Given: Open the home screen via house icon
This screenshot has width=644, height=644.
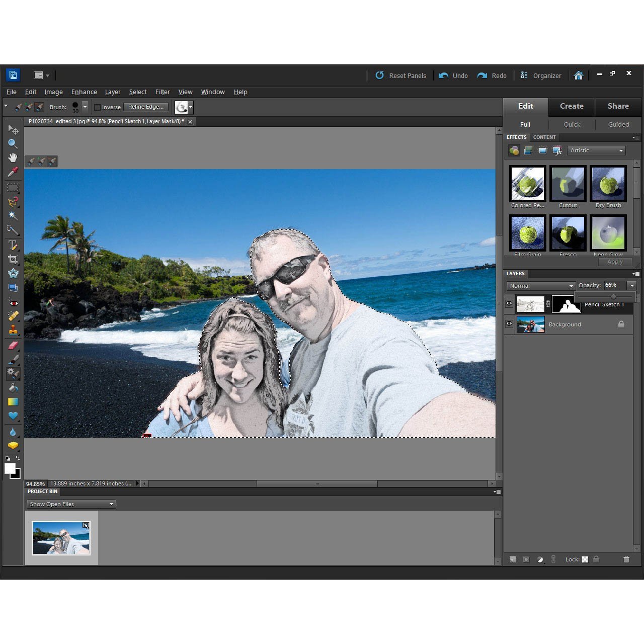Looking at the screenshot, I should click(x=579, y=75).
